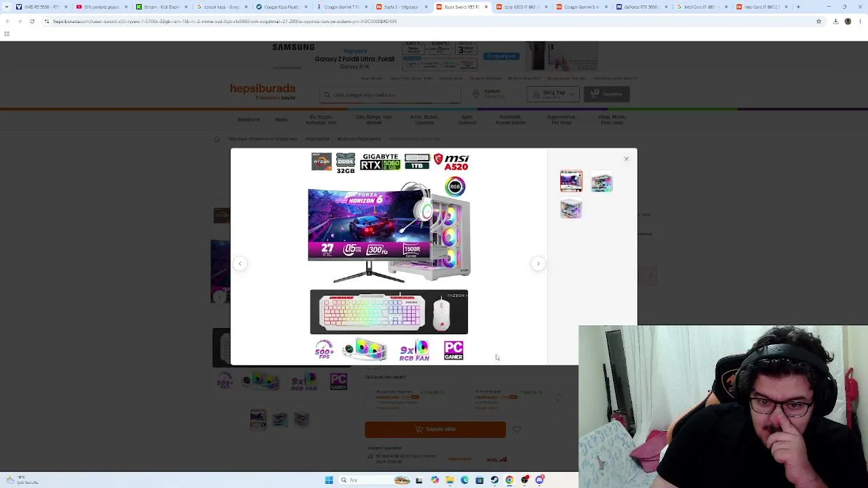Screen dimensions: 868x488
Task: Open Steam from the taskbar
Action: (x=494, y=480)
